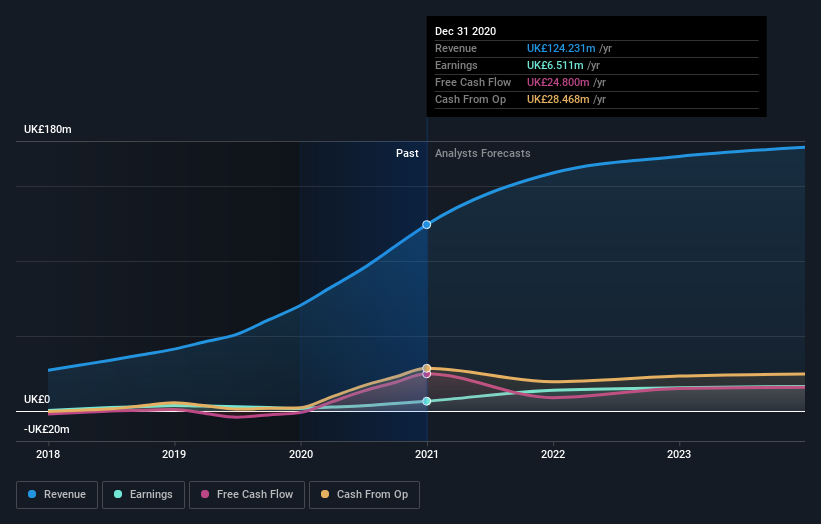This screenshot has width=821, height=524.
Task: Click the Cash From Op label in tooltip
Action: (470, 99)
